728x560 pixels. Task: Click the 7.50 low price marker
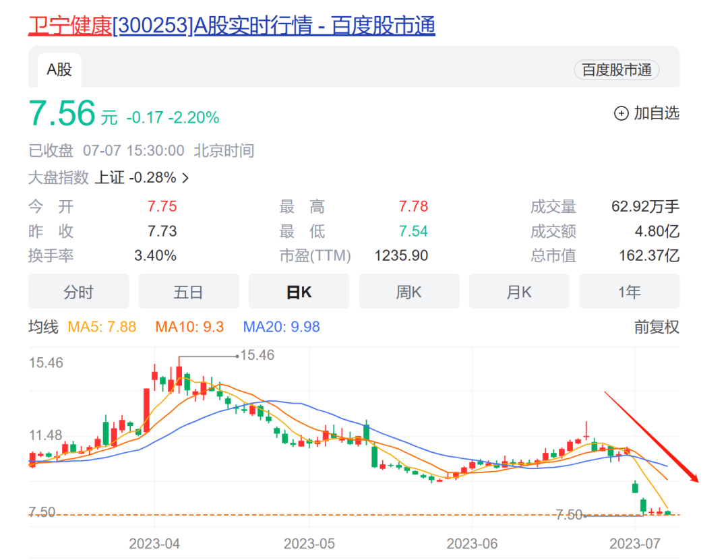coord(568,515)
